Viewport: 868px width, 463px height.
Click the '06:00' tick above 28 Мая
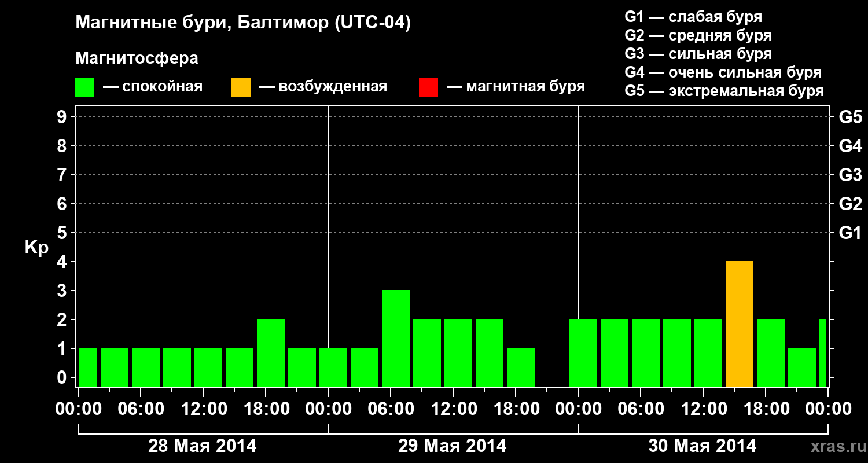[141, 409]
